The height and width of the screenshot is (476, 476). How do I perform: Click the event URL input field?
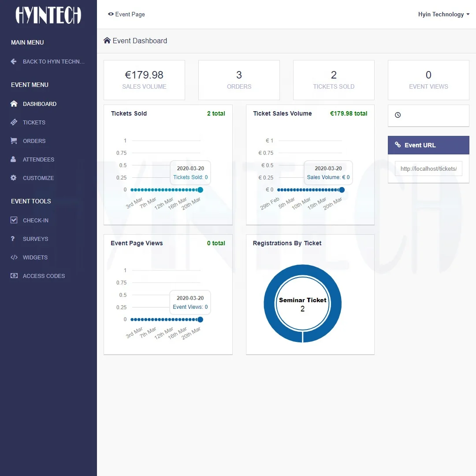coord(428,169)
